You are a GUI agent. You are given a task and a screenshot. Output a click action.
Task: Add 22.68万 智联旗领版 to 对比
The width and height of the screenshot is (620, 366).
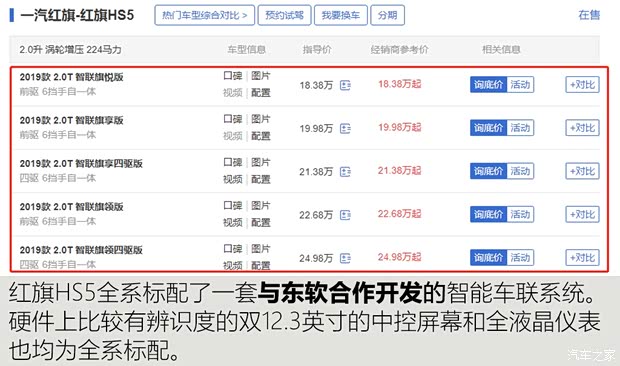click(x=582, y=214)
